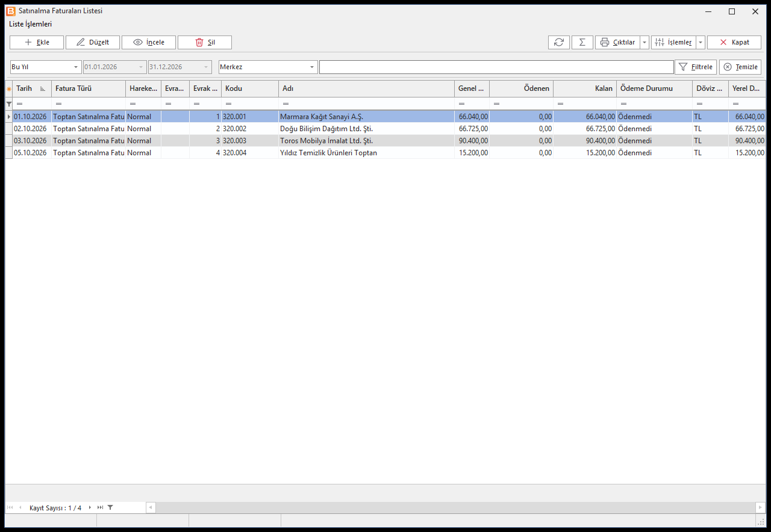Screen dimensions: 771x532
Task: Click the Kodu column header
Action: pos(250,88)
